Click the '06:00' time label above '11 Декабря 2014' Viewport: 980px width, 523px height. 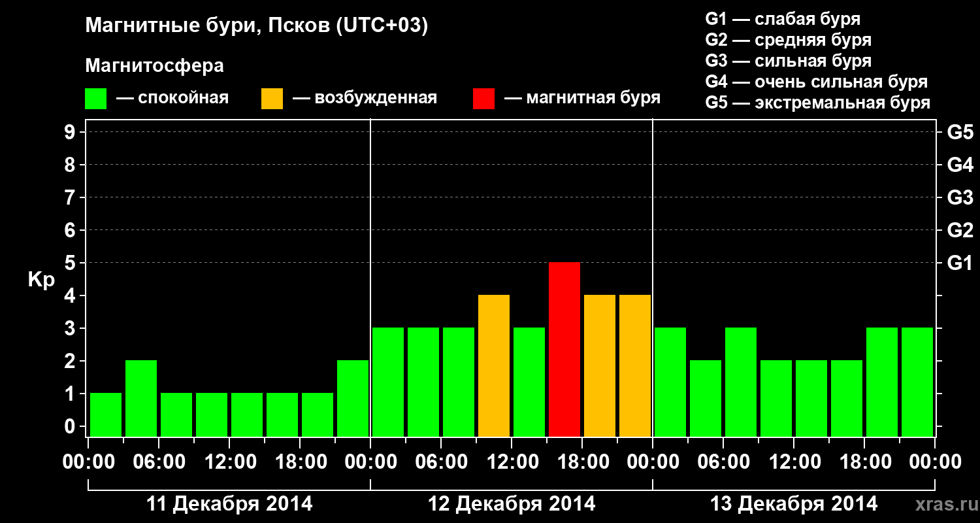(x=159, y=462)
